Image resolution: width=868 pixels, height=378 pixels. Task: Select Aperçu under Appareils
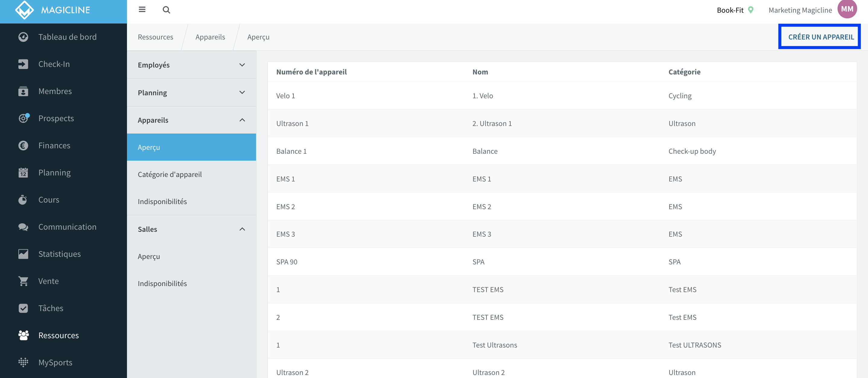192,147
